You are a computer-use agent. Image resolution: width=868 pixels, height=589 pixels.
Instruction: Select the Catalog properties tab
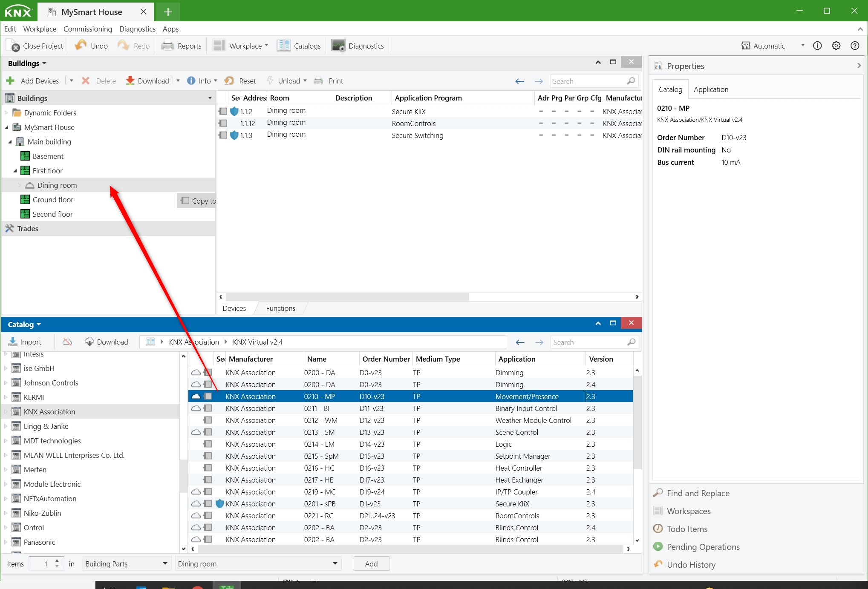tap(670, 89)
